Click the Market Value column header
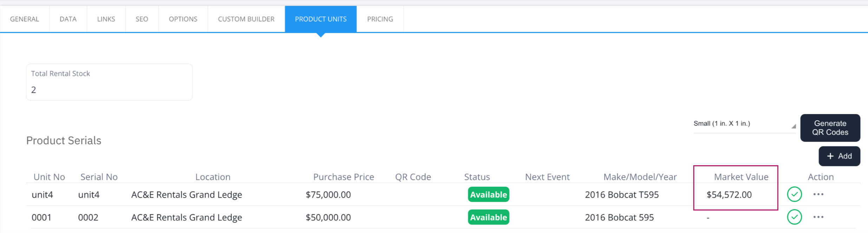868x233 pixels. point(741,177)
